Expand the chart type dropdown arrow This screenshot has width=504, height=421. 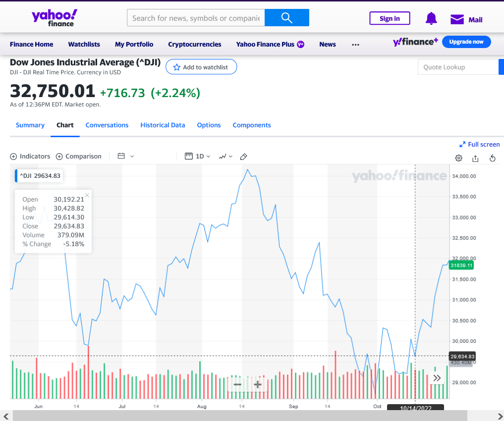(230, 157)
